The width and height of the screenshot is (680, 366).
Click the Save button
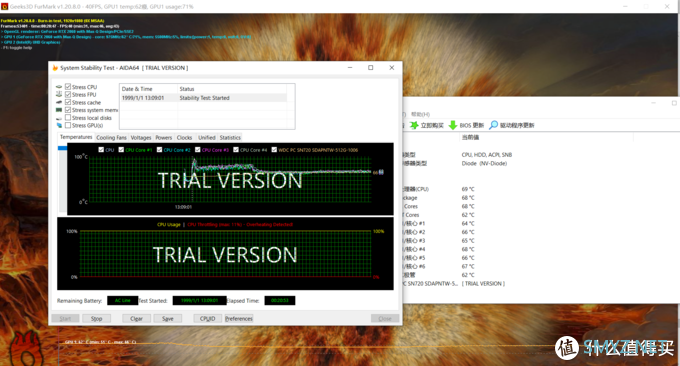point(167,318)
